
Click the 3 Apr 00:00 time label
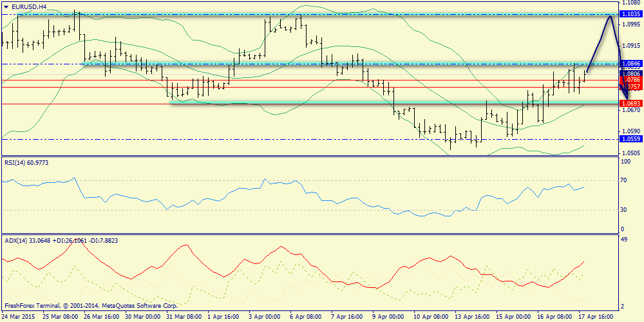[x=265, y=317]
